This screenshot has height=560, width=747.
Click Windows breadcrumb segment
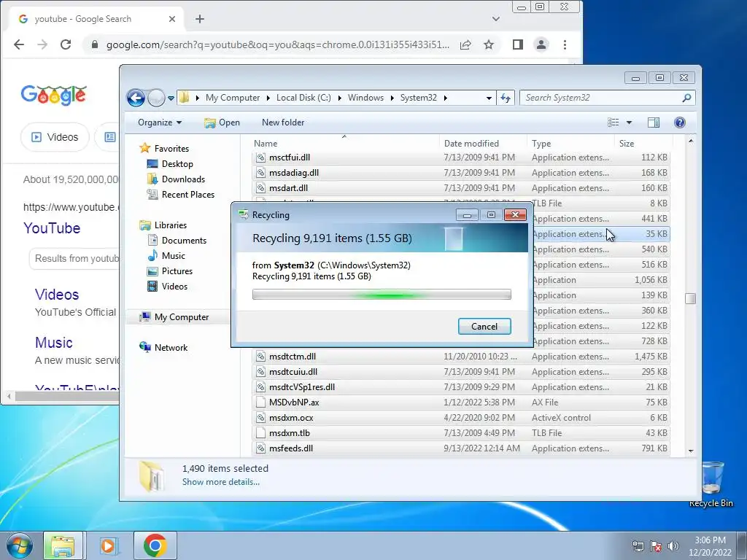[365, 98]
